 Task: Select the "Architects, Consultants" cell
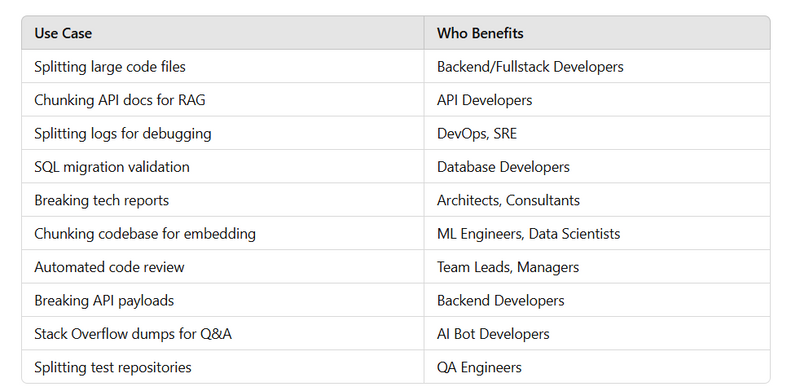pos(597,200)
